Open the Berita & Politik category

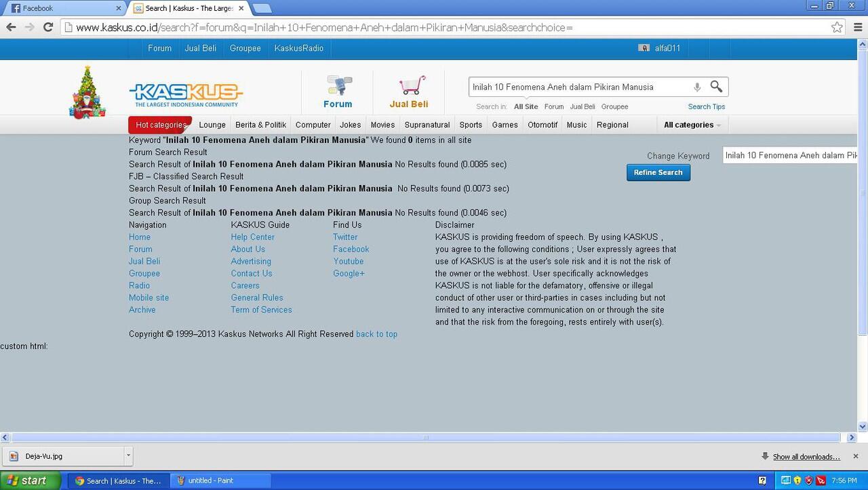click(261, 125)
